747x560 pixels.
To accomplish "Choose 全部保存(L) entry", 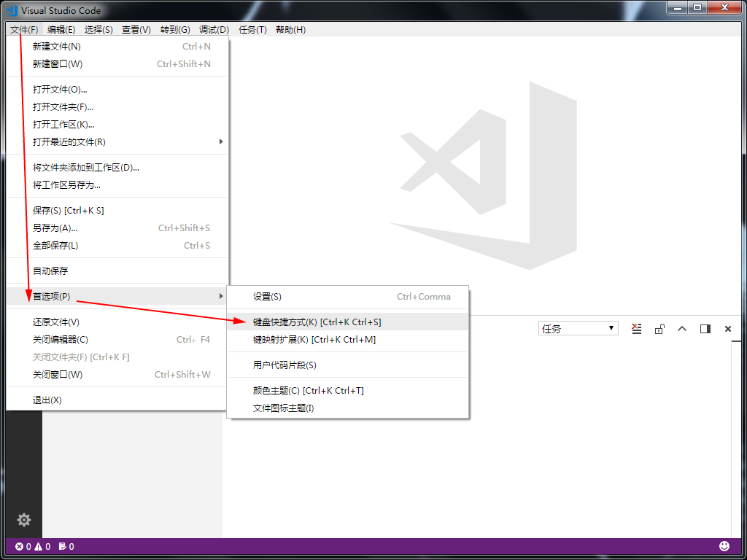I will coord(117,245).
